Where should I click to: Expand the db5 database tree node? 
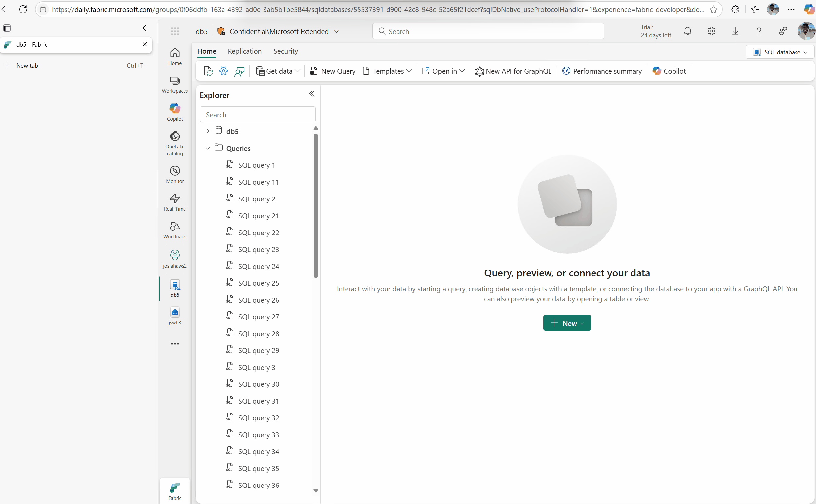point(208,131)
